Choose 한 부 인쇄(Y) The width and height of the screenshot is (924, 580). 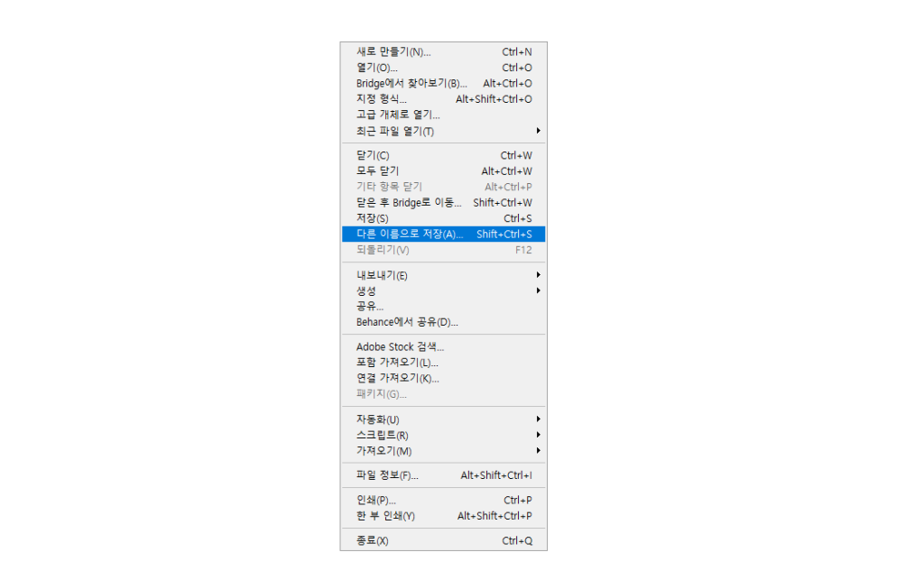(x=443, y=516)
